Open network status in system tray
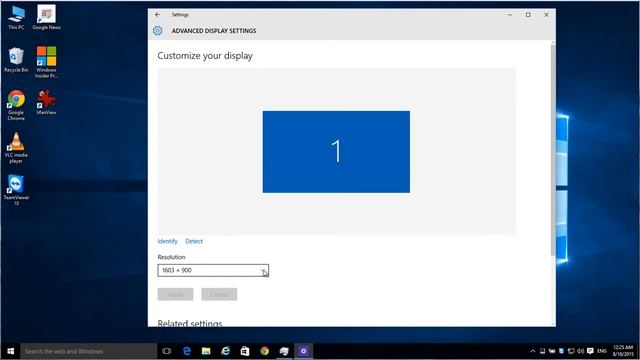 coord(571,351)
